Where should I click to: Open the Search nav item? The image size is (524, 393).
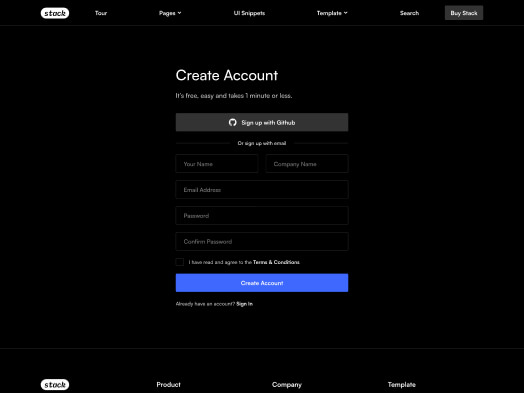tap(409, 13)
